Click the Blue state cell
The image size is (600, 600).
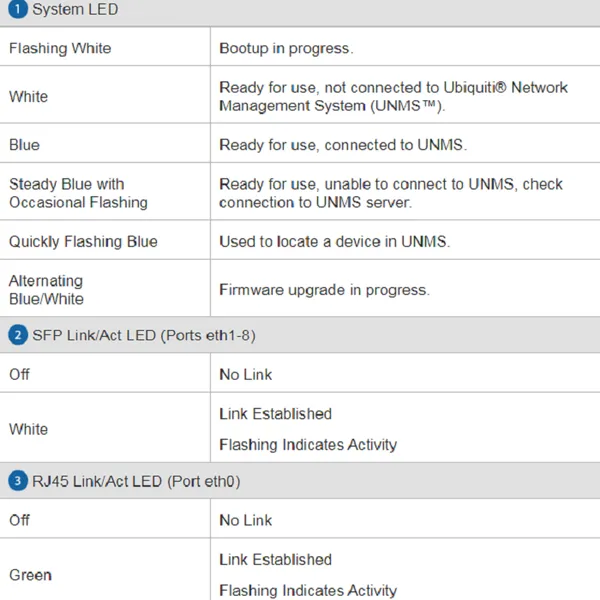click(25, 145)
